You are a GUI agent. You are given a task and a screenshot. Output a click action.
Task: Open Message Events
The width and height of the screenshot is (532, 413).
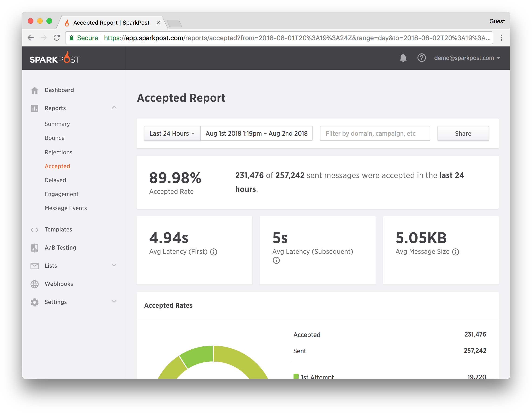(66, 208)
